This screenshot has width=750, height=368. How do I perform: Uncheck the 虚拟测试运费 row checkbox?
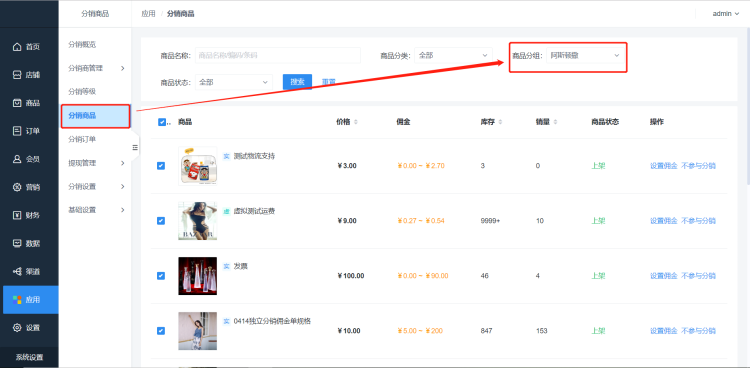(161, 221)
